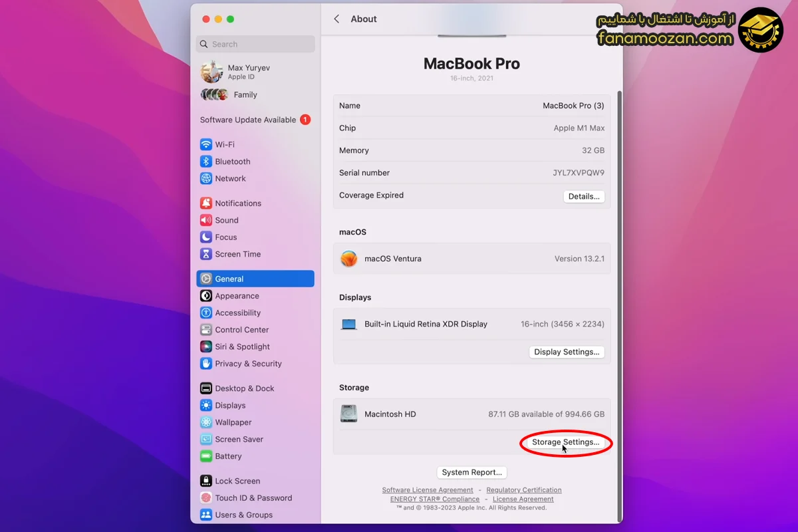Click the MacBook Pro (3) name value

pos(573,105)
